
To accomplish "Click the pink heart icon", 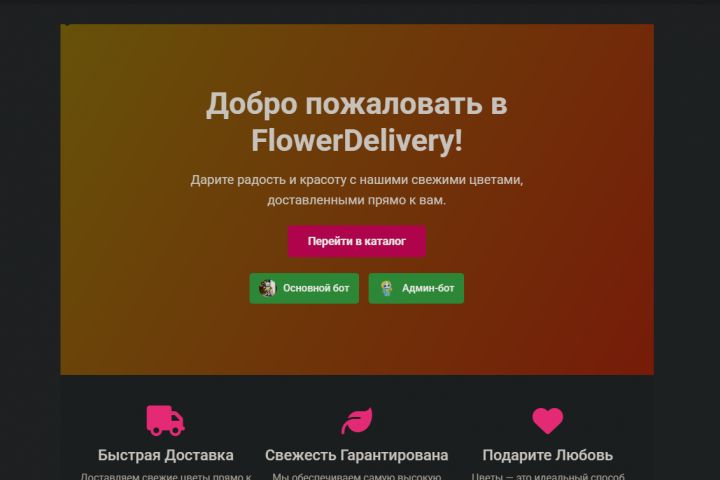I will (x=547, y=421).
